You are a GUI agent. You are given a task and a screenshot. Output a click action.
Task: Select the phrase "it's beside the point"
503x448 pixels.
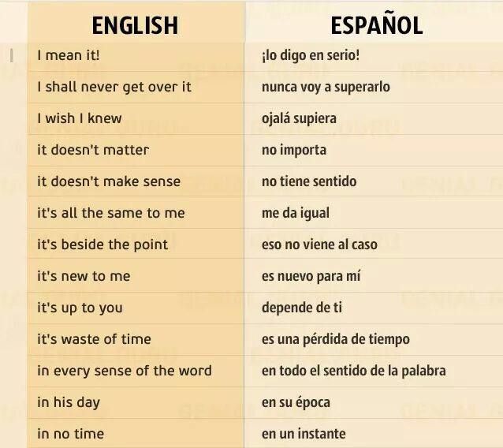[102, 245]
